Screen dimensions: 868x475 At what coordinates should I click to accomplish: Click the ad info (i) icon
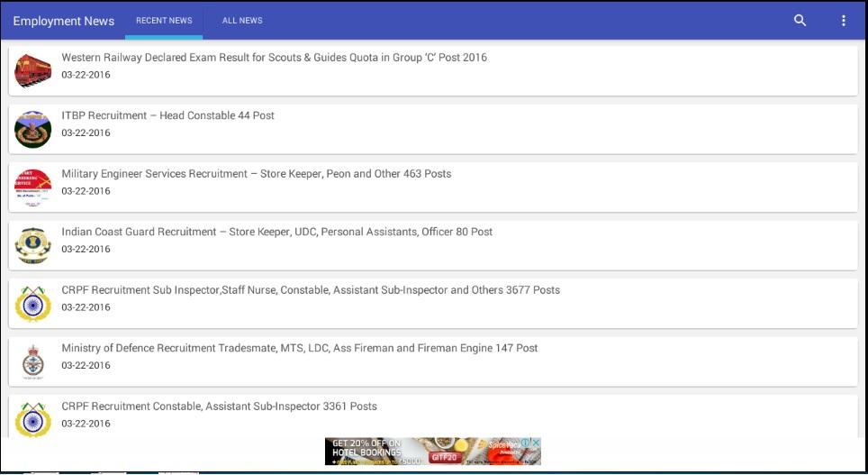pos(526,443)
